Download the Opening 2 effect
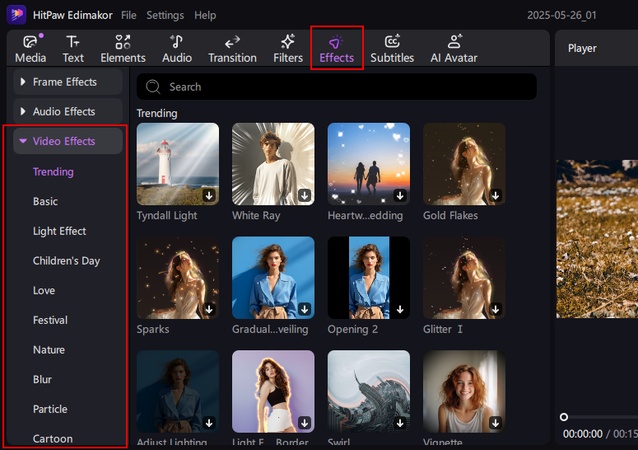The image size is (638, 450). click(x=400, y=309)
